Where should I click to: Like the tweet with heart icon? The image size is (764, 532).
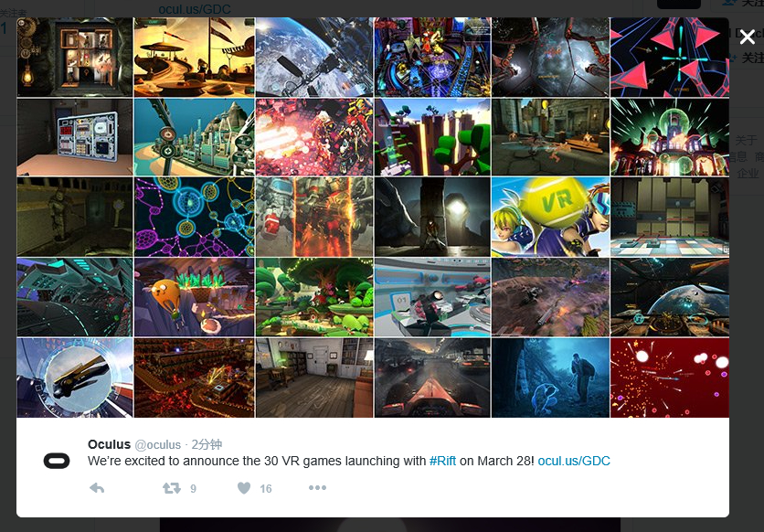point(244,488)
